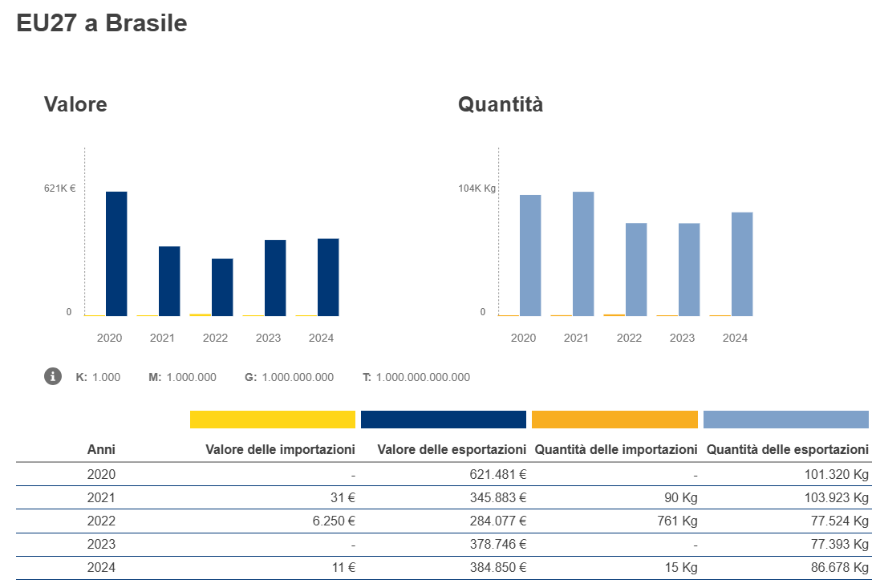Click the 2024 bar in Valore chart

[328, 277]
